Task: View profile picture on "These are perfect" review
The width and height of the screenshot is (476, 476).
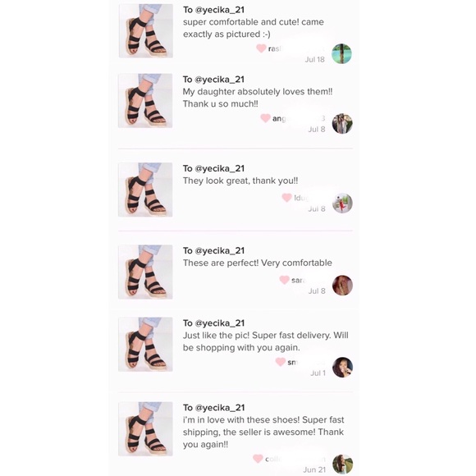Action: pyautogui.click(x=342, y=286)
